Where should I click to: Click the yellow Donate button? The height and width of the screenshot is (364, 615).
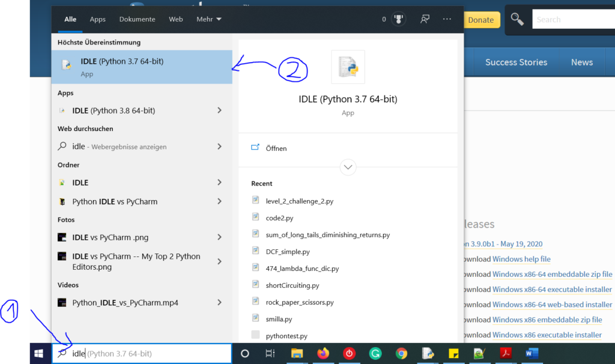[x=482, y=19]
